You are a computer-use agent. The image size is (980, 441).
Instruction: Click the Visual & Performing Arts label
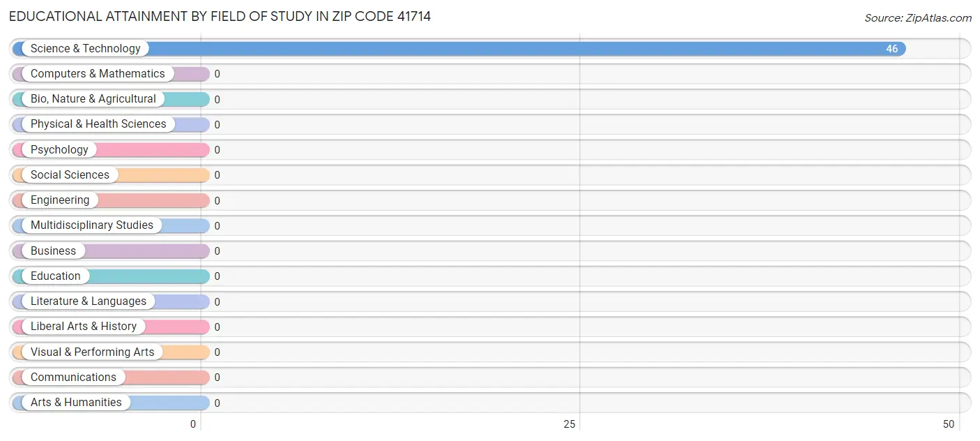[x=92, y=352]
